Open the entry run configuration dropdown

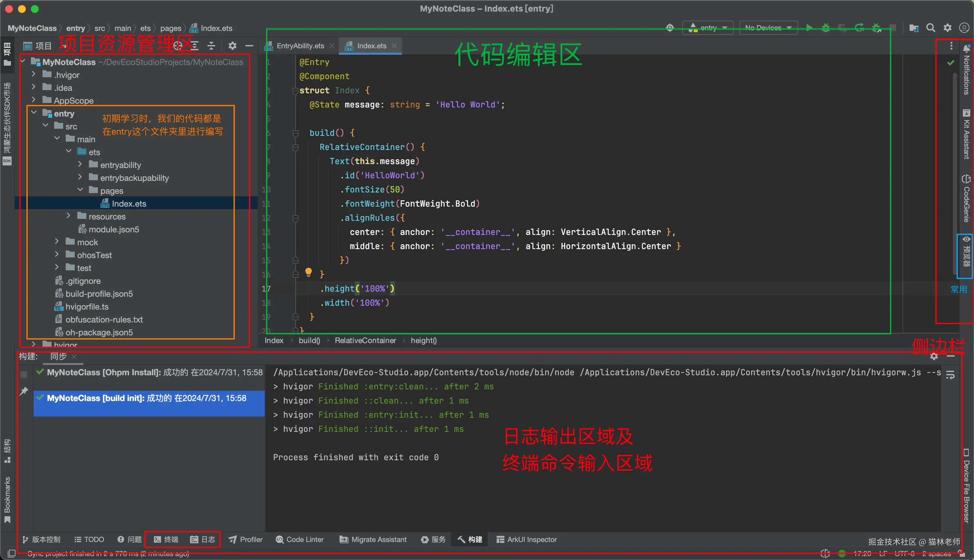[x=708, y=28]
